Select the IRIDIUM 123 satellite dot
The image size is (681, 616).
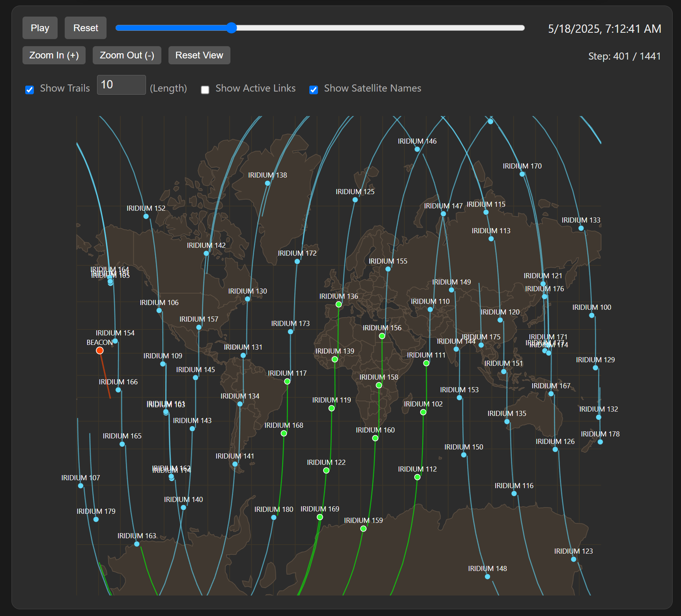coord(573,559)
